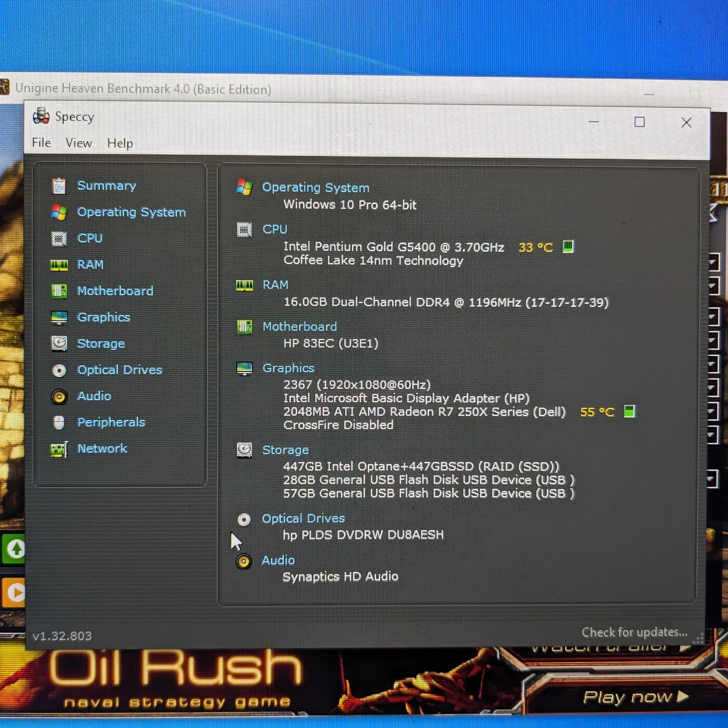Click Intel Microsoft Basic Display Adapter (HP) line
The image size is (728, 728).
coord(407,398)
